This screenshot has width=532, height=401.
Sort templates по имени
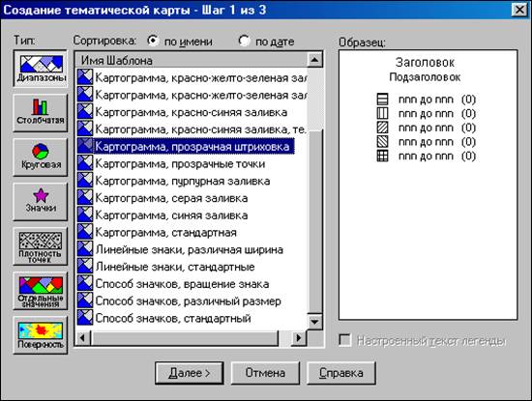pyautogui.click(x=180, y=42)
